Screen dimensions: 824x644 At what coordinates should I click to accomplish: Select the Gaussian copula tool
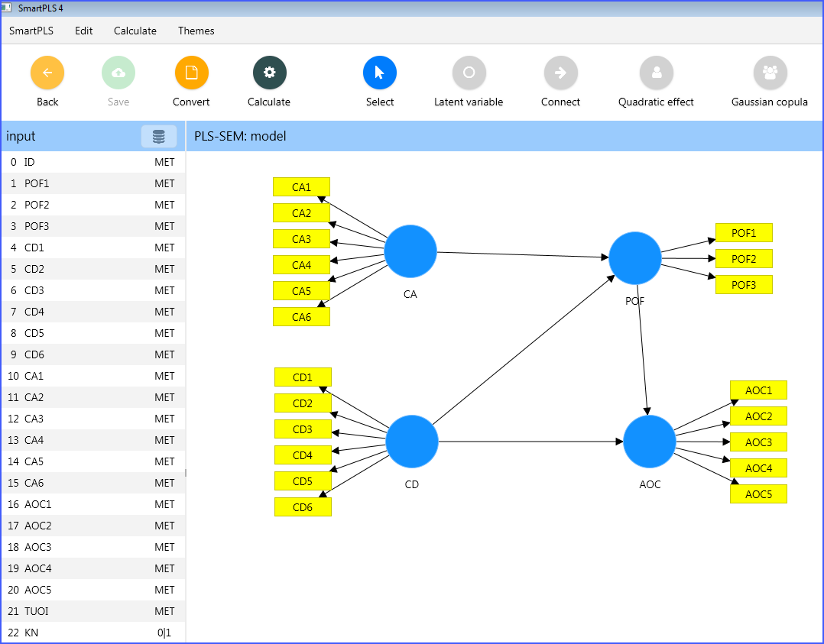(769, 73)
